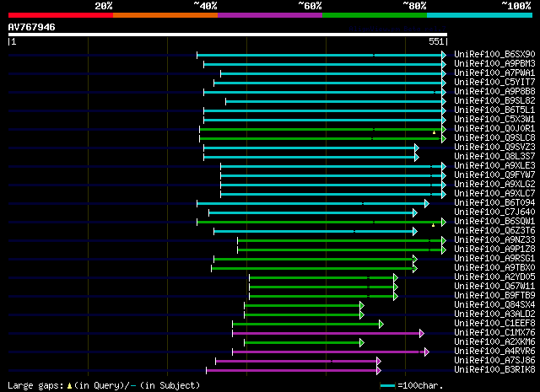Open UniRef100_A9P8B8 hit
Viewport: 540px width, 392px height.
[x=494, y=92]
